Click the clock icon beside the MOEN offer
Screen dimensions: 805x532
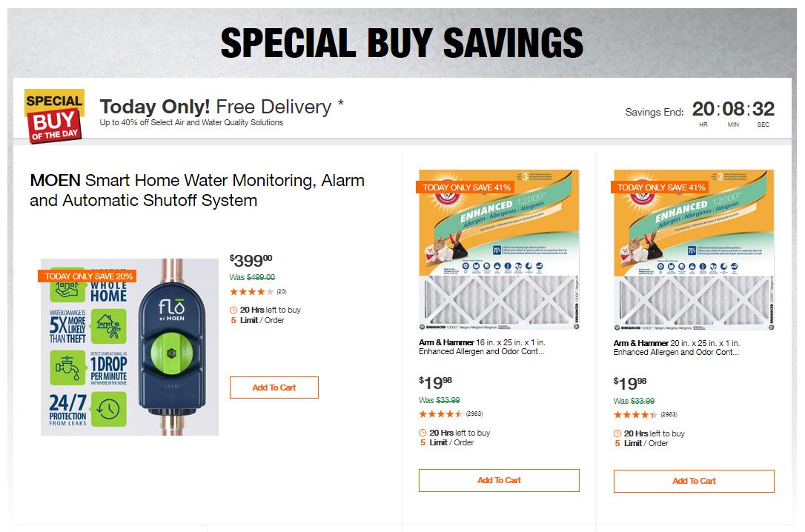tap(233, 310)
